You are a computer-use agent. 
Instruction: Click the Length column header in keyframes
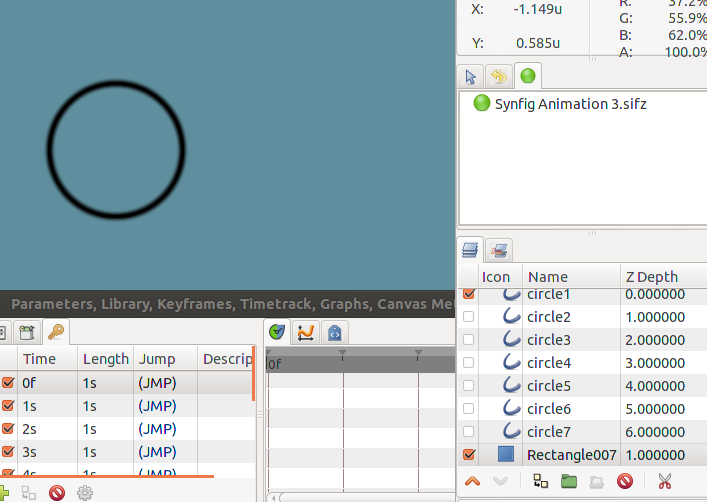[106, 359]
